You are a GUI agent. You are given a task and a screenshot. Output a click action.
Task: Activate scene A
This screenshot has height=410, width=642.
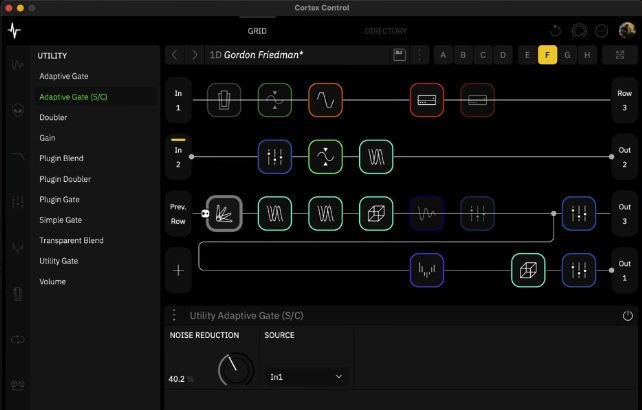[443, 55]
